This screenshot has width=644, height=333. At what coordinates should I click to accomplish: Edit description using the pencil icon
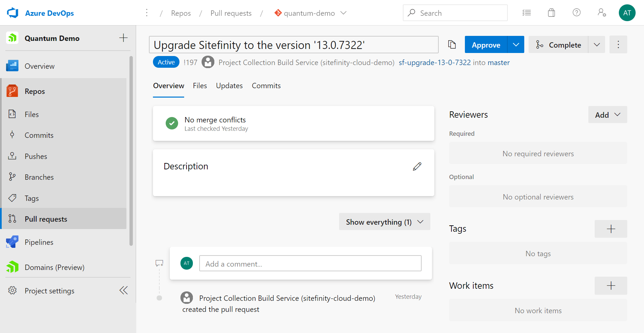pos(417,166)
